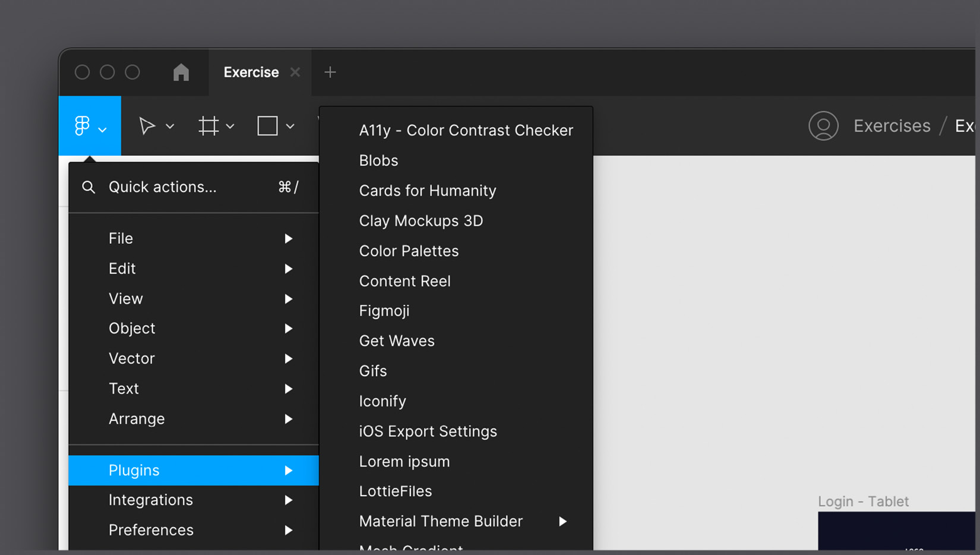Viewport: 980px width, 555px height.
Task: Open the shape tools dropdown chevron
Action: click(x=290, y=127)
